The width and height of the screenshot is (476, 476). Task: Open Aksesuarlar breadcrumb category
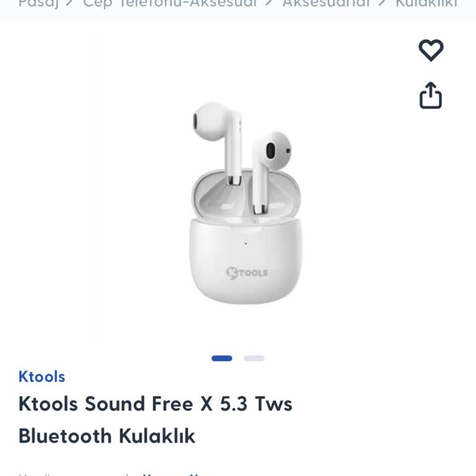click(x=327, y=4)
